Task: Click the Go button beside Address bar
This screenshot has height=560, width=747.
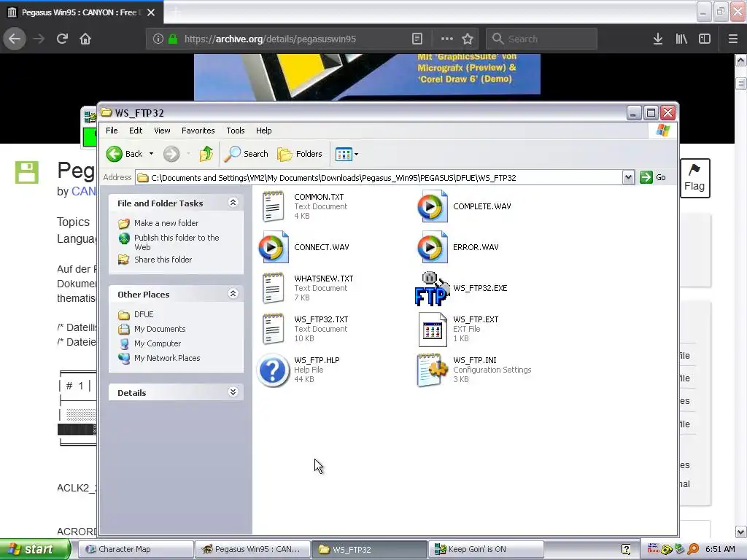Action: 653,178
